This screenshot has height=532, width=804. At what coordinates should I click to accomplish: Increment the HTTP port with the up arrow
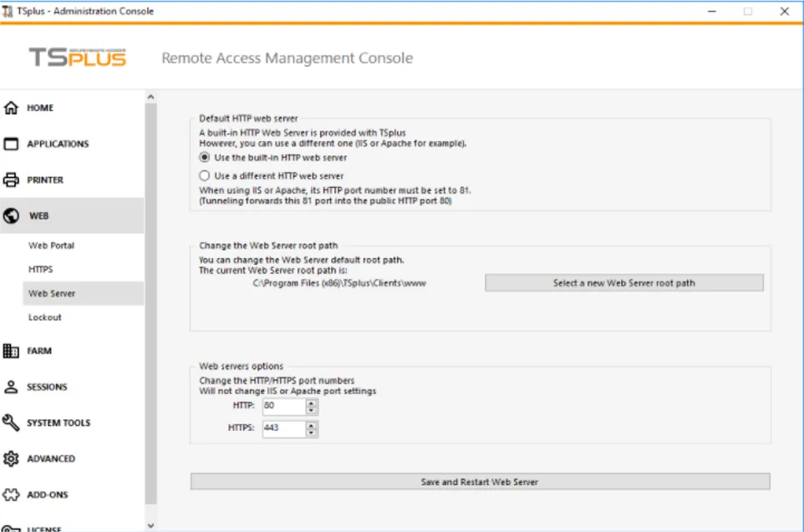(310, 403)
